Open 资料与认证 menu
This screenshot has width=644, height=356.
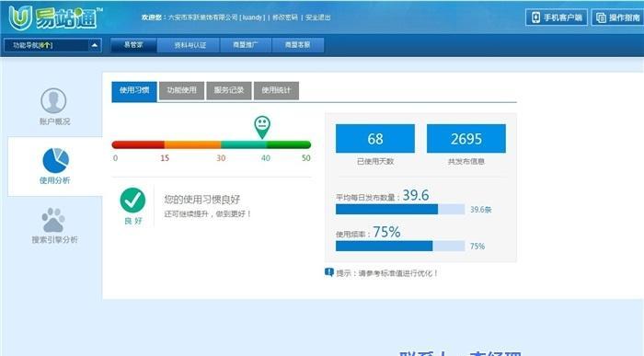(190, 45)
